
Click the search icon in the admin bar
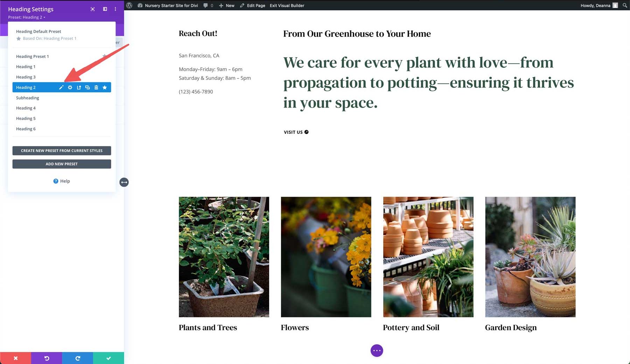tap(625, 5)
